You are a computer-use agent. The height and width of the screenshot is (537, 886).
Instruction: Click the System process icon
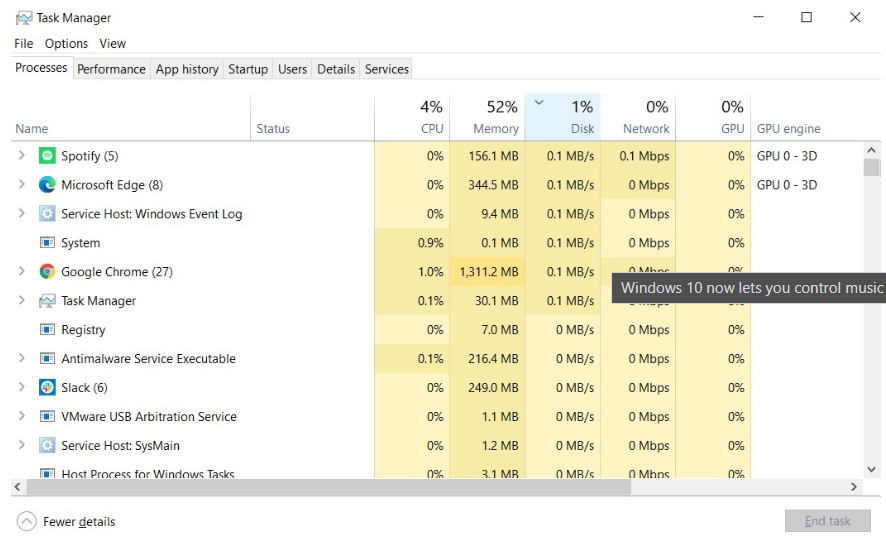click(x=47, y=242)
